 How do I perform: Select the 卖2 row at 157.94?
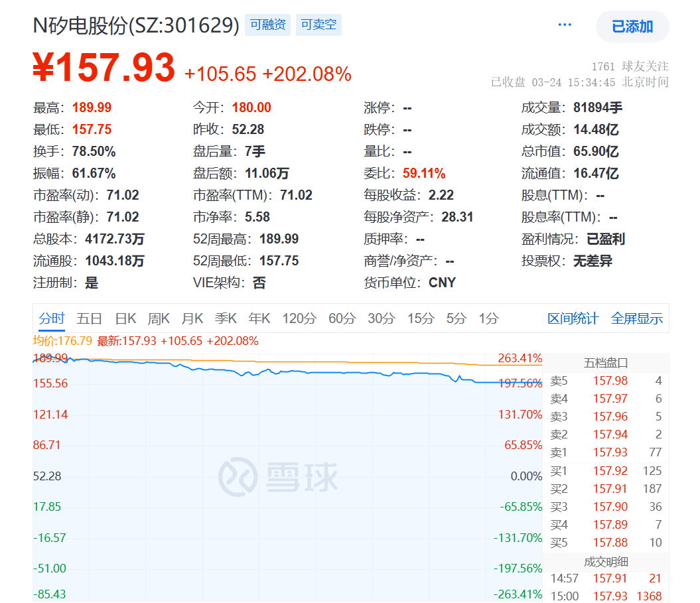point(606,435)
